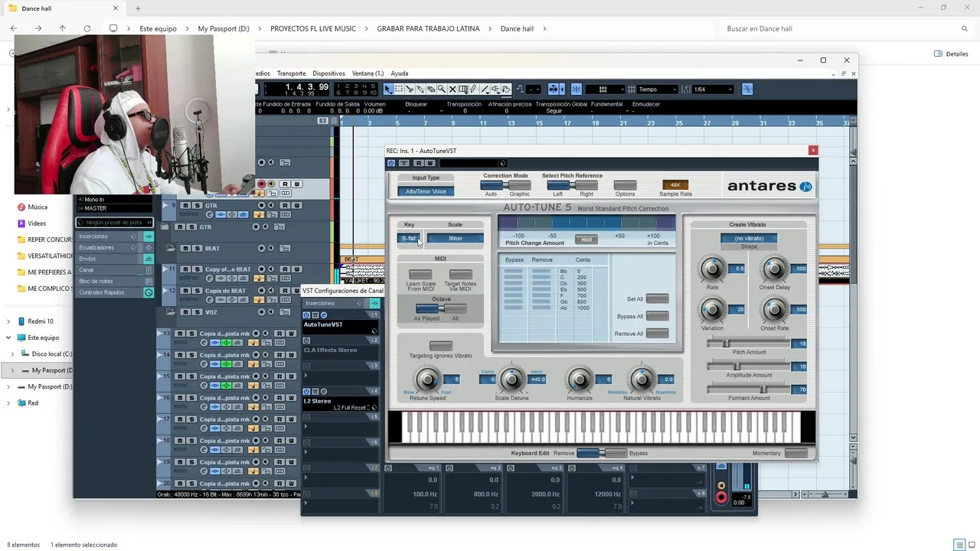This screenshot has height=551, width=980.
Task: Open channel edit 'e' icon on track 13
Action: click(204, 343)
